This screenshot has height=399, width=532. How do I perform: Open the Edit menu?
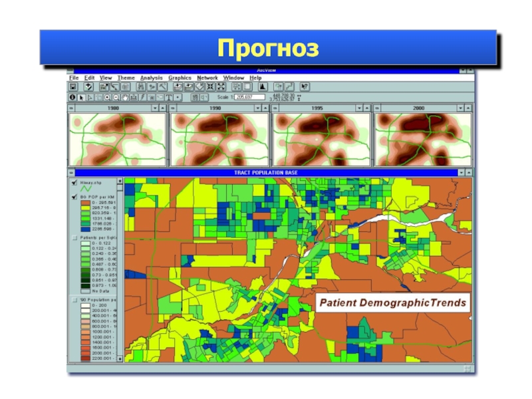pyautogui.click(x=89, y=78)
